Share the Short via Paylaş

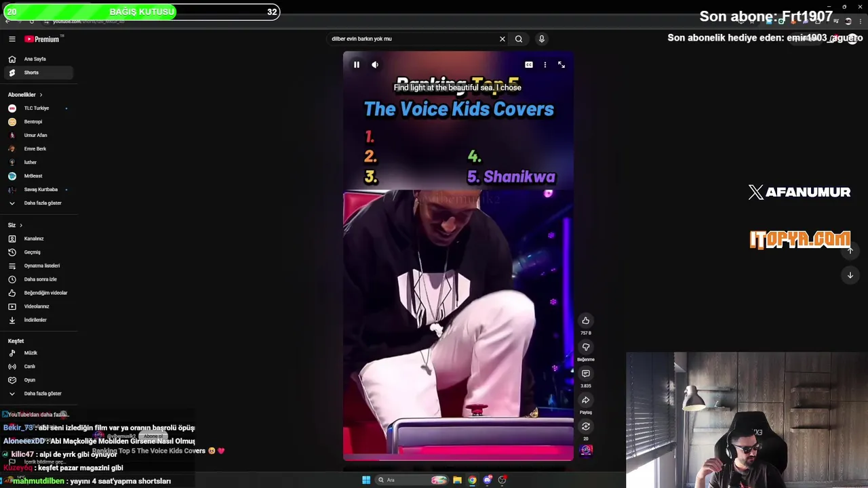[x=586, y=400]
